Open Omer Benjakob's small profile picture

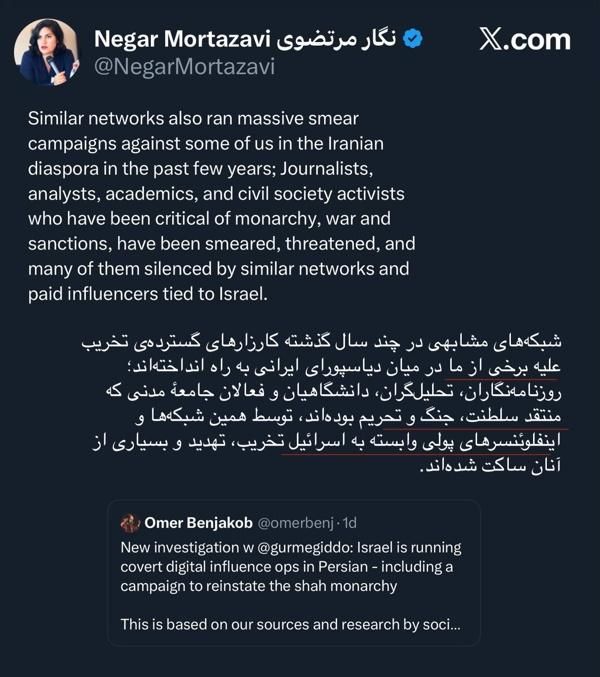click(x=130, y=523)
